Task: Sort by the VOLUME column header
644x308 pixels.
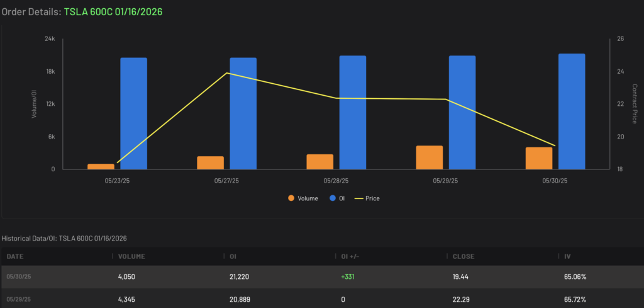Action: [x=131, y=256]
